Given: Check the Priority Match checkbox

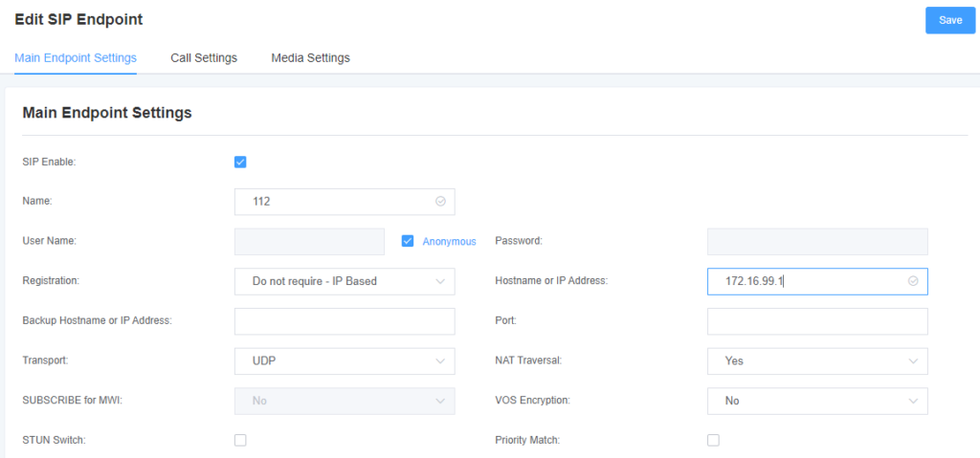Looking at the screenshot, I should coord(713,440).
